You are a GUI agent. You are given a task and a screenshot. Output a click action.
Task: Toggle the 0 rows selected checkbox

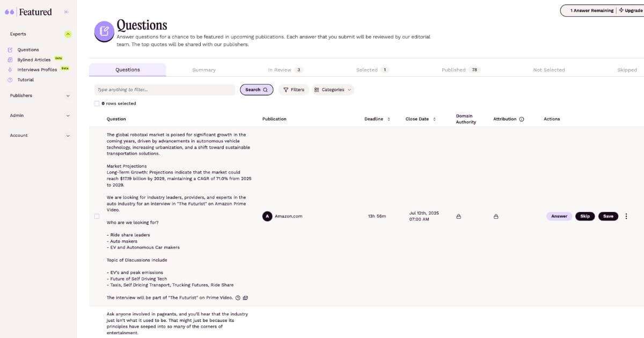97,103
